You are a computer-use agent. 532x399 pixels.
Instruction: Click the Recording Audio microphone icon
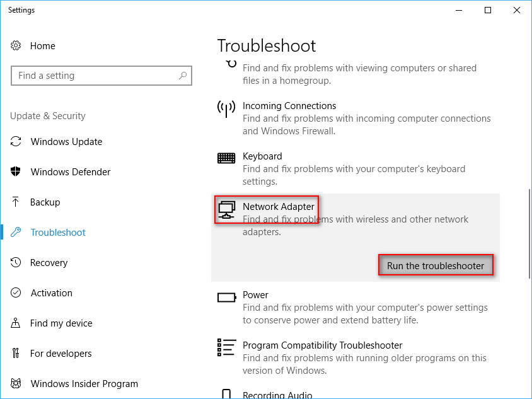click(x=226, y=394)
